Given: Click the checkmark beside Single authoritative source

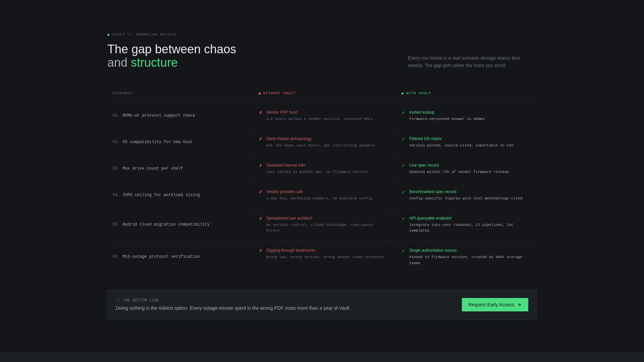Looking at the screenshot, I should [404, 250].
